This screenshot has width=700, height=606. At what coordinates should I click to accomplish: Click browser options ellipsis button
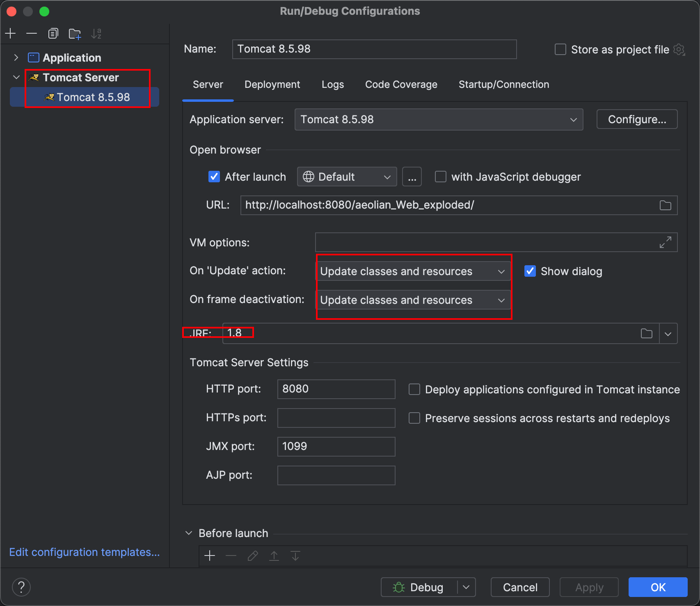pos(412,177)
